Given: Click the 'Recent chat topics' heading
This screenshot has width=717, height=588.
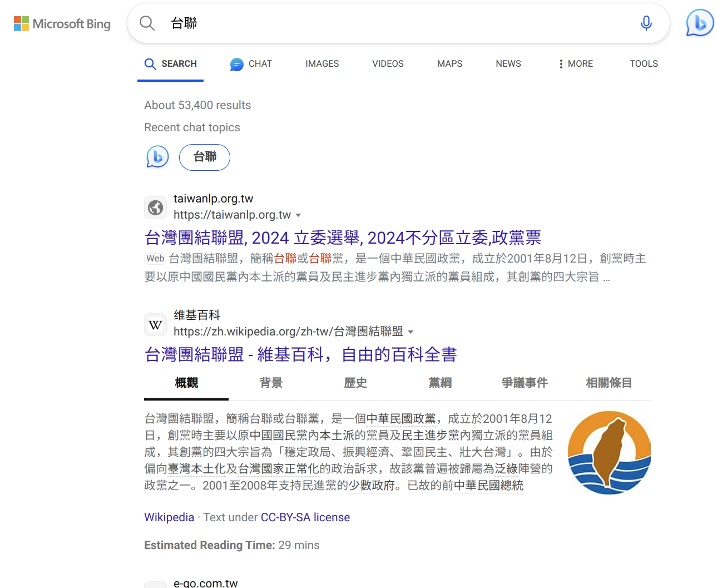Looking at the screenshot, I should 192,127.
